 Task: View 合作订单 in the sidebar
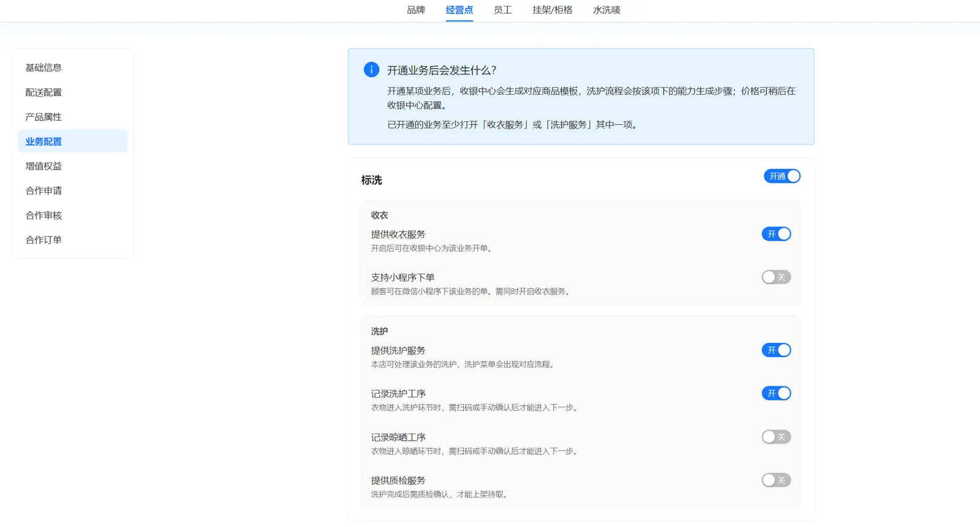pyautogui.click(x=73, y=240)
